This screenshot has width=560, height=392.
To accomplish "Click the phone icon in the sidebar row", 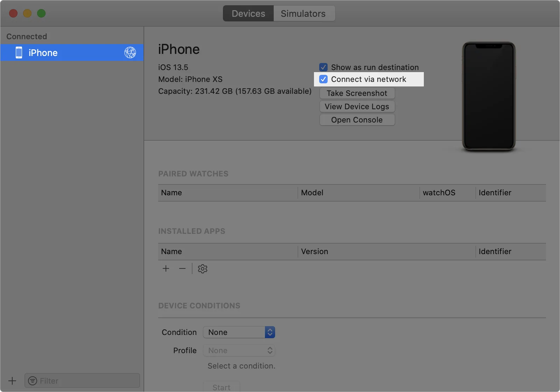I will tap(19, 52).
